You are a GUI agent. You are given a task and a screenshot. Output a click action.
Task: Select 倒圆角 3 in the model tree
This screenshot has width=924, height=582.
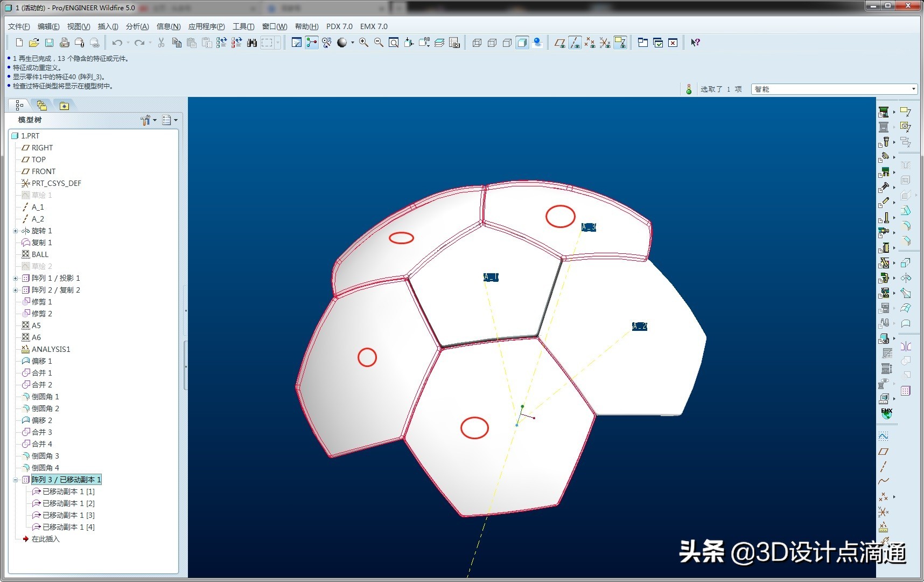[x=45, y=456]
